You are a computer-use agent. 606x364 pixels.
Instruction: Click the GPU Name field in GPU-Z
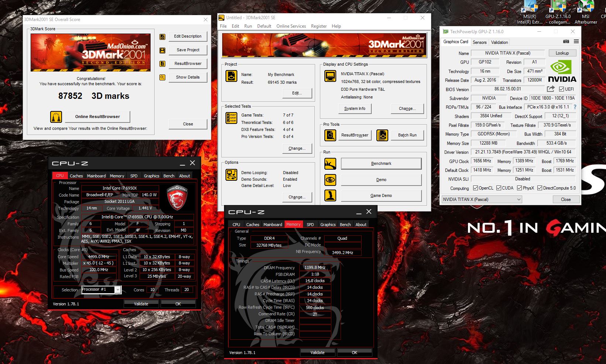[507, 53]
